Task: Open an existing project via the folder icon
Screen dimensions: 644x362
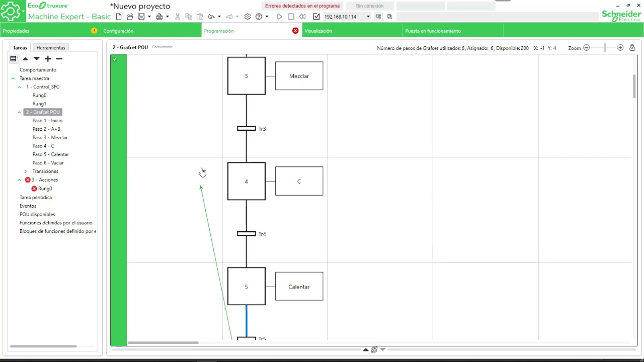Action: click(130, 17)
